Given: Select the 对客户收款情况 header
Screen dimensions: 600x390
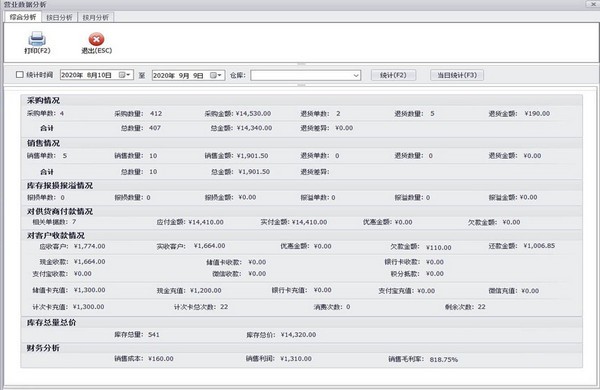Looking at the screenshot, I should [x=56, y=235].
